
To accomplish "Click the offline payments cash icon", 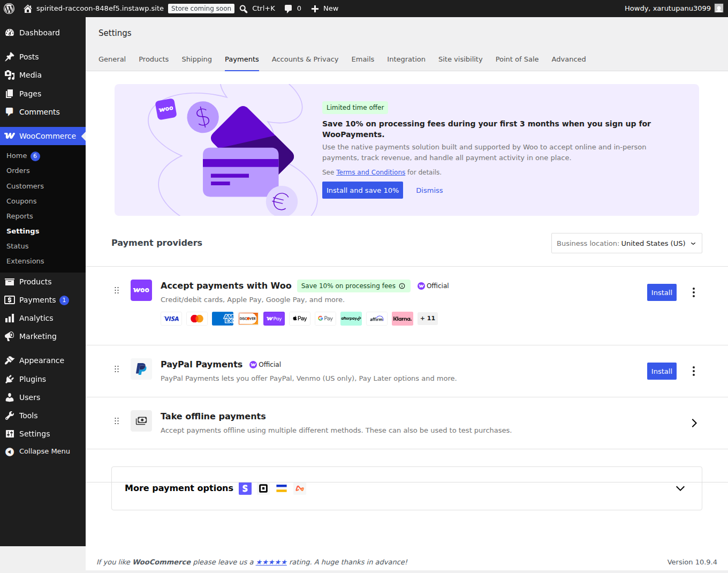I will coord(141,421).
